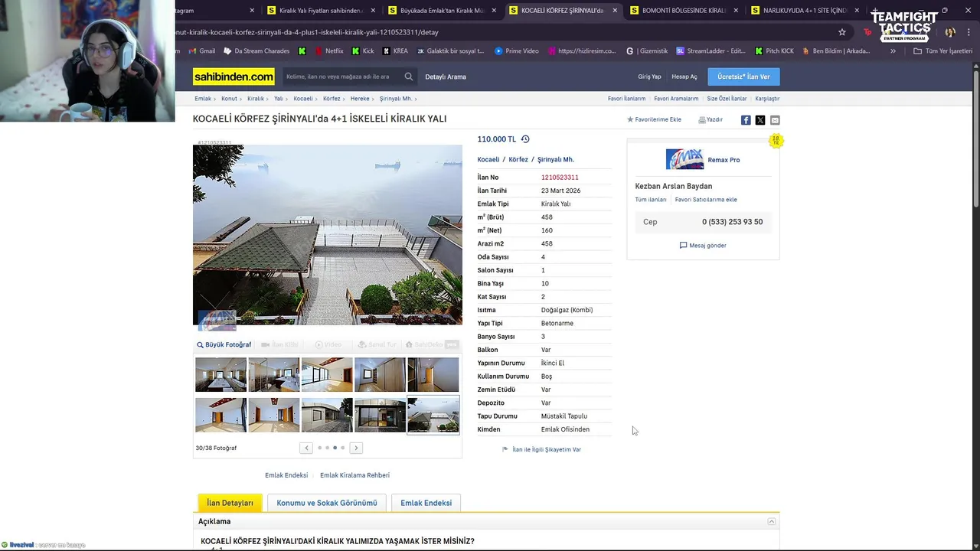This screenshot has width=980, height=551.
Task: Share the listing by email icon
Action: point(775,120)
